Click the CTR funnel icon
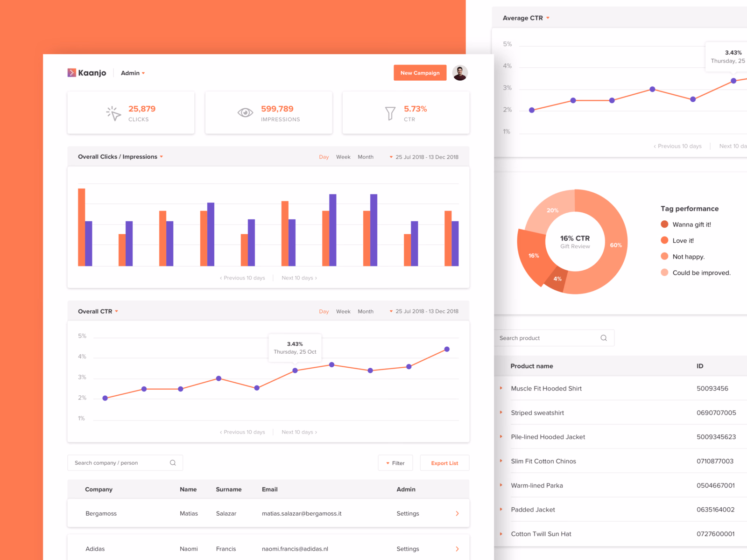Screen dimensions: 747x560 coord(390,113)
